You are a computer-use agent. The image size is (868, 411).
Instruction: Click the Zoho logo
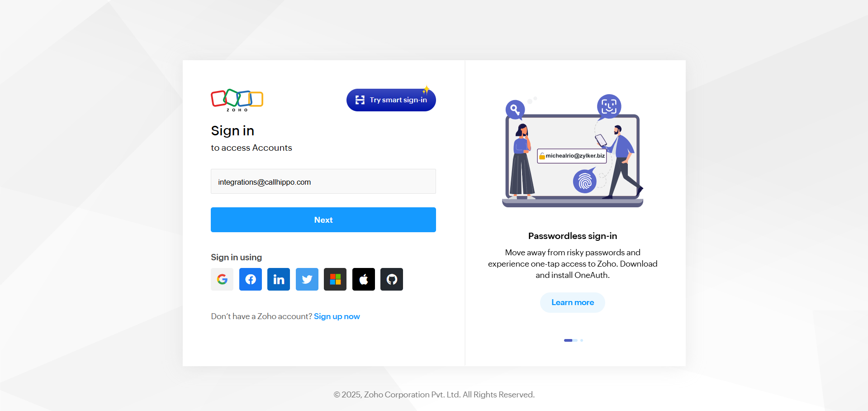(237, 100)
